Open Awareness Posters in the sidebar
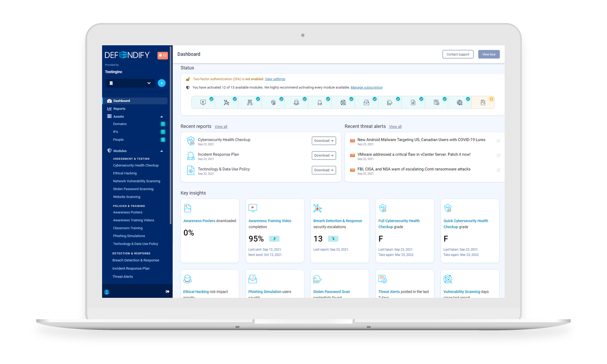The image size is (607, 364). [x=128, y=212]
